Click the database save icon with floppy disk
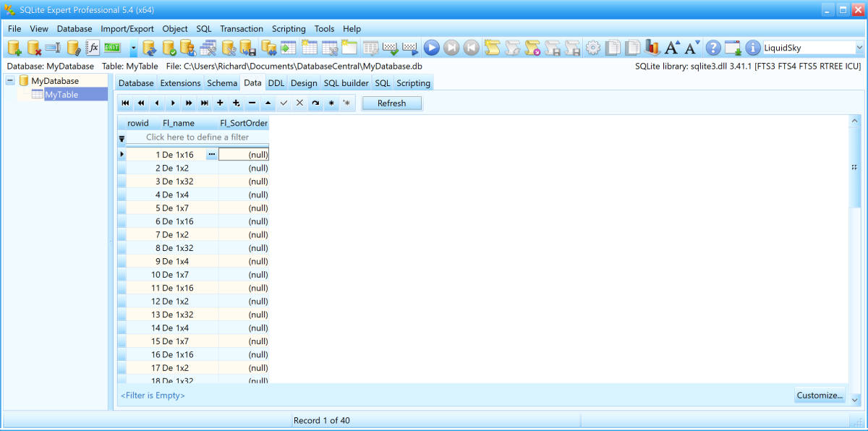The width and height of the screenshot is (868, 431). coord(248,48)
